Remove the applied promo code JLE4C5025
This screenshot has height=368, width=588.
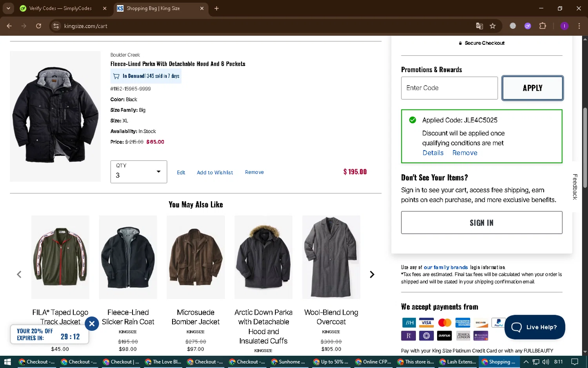465,153
